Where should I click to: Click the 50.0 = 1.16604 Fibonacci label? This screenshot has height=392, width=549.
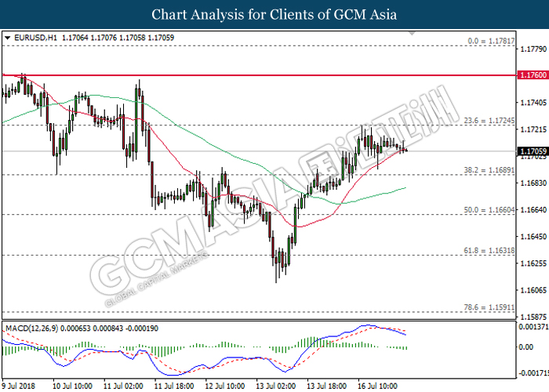coord(489,210)
